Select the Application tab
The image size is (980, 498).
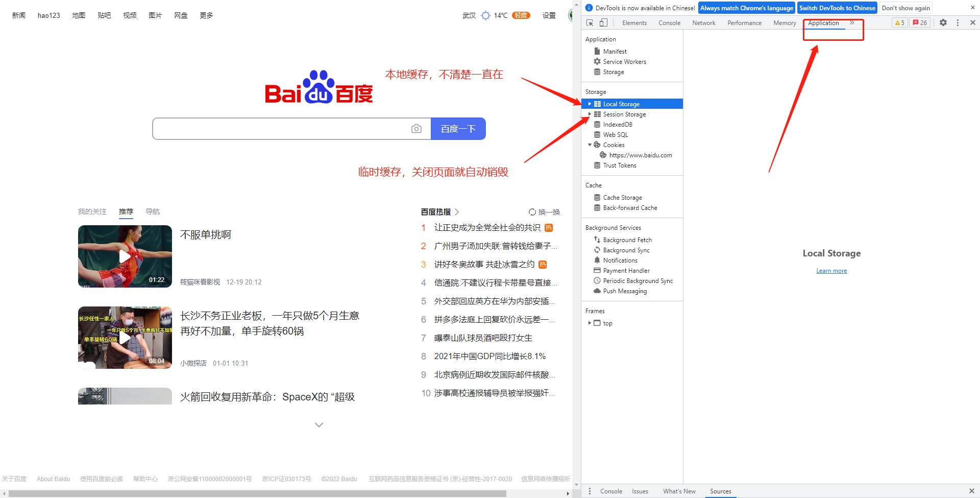pyautogui.click(x=823, y=23)
